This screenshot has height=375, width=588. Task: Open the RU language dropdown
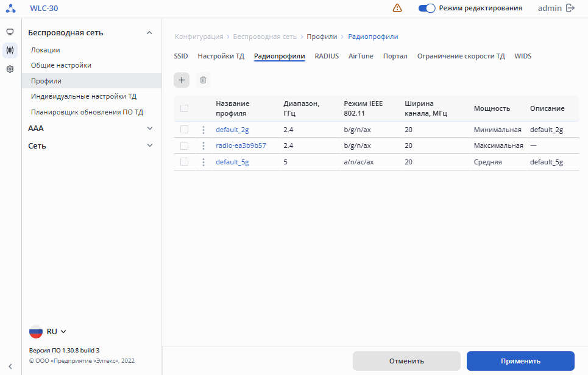55,332
